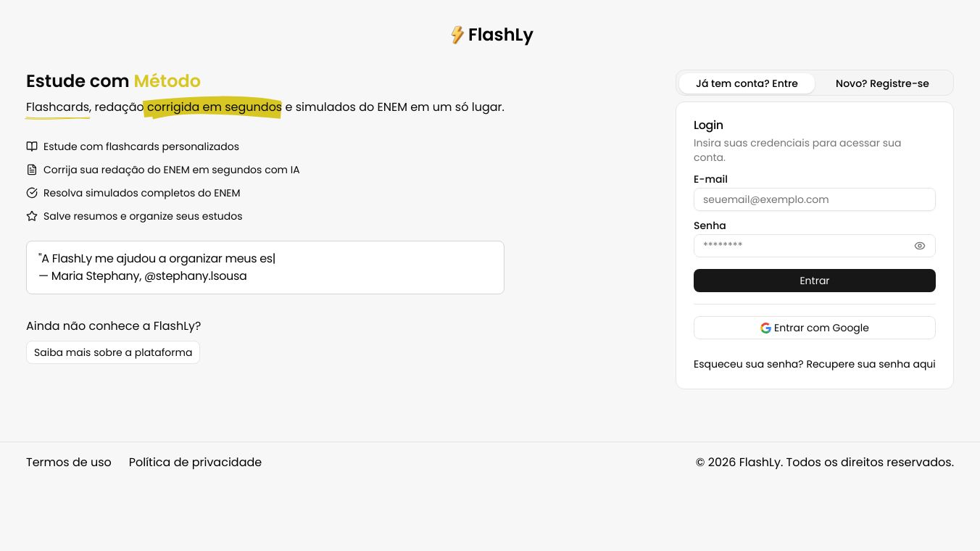Viewport: 980px width, 551px height.
Task: Click the book icon beside flashcards personalizados
Action: click(32, 146)
